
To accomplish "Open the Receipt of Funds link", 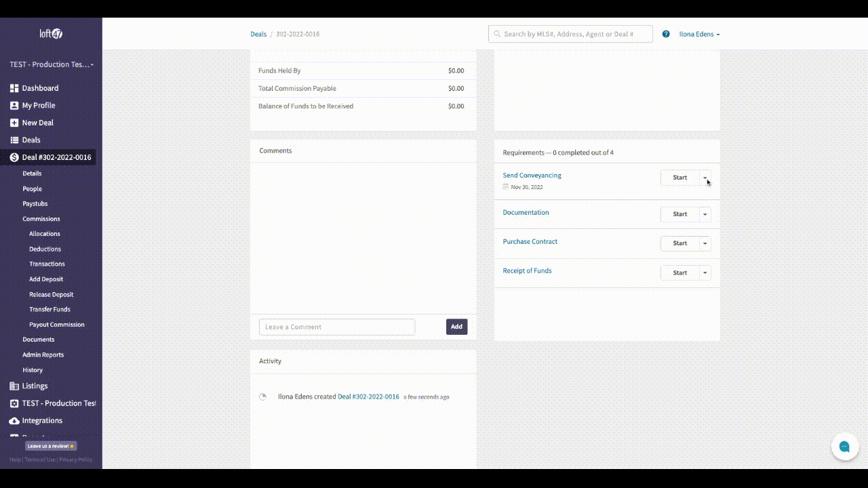I will [x=527, y=270].
